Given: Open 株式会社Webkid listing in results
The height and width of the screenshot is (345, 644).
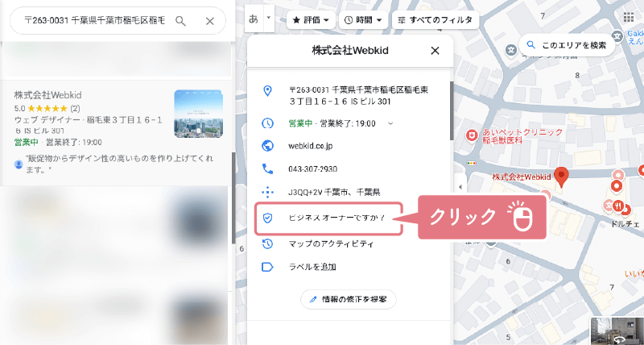Looking at the screenshot, I should 47,95.
